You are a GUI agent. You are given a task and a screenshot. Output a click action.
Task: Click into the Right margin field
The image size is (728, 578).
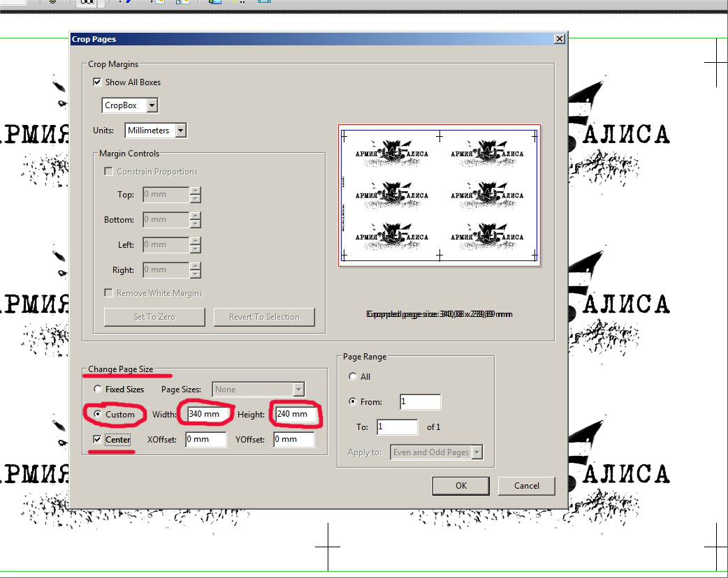166,269
